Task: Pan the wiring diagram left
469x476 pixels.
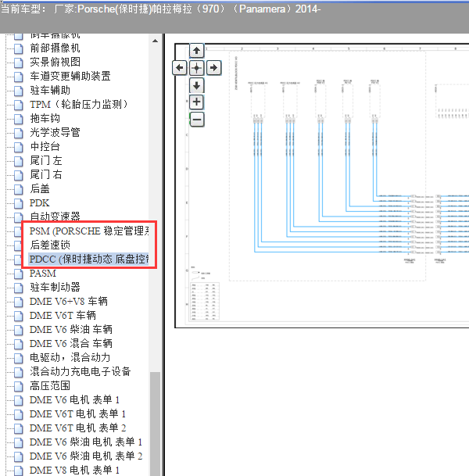Action: [x=180, y=67]
